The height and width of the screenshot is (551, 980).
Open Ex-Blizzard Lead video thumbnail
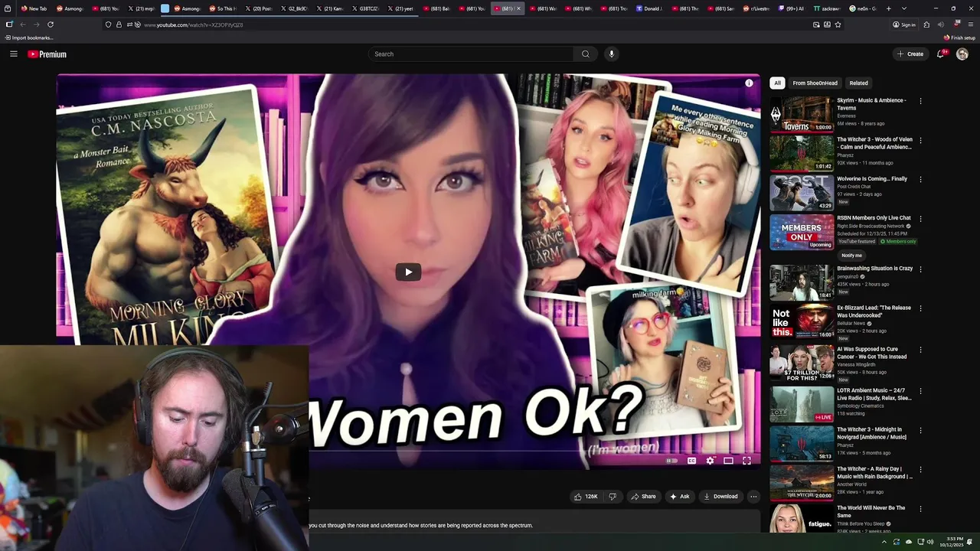tap(802, 321)
